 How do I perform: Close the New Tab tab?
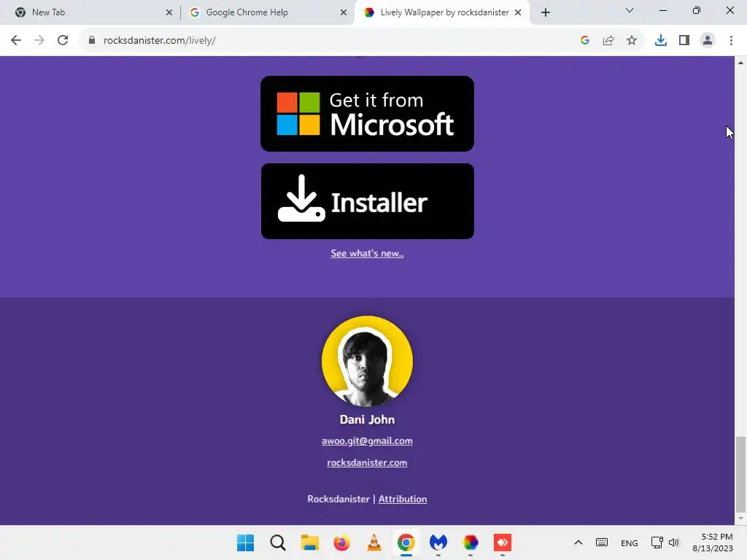[x=169, y=12]
